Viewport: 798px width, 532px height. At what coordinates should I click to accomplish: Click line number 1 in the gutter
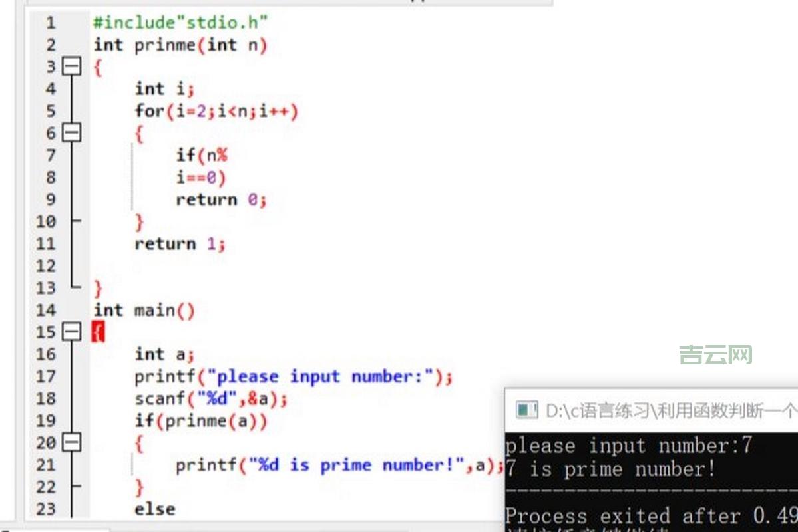tap(51, 23)
